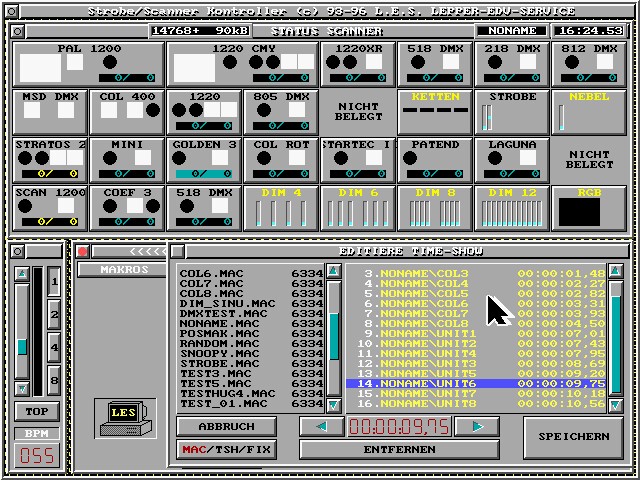Select the SCAN 1200 panel
The height and width of the screenshot is (480, 640).
[50, 208]
